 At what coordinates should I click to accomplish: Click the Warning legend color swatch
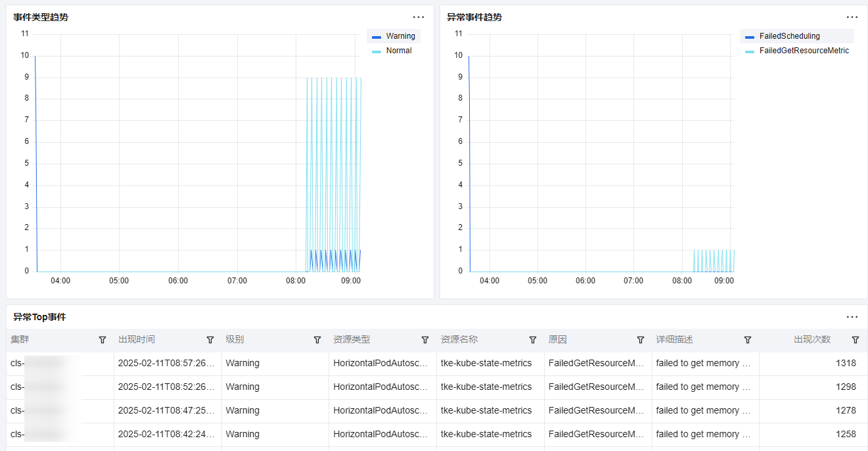click(377, 37)
